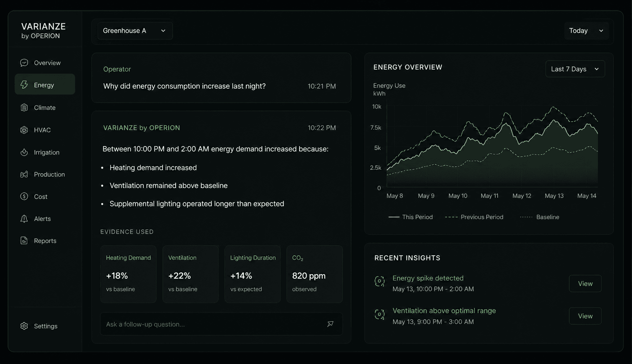Viewport: 632px width, 364px height.
Task: Click the May 13 axis label
Action: 554,196
